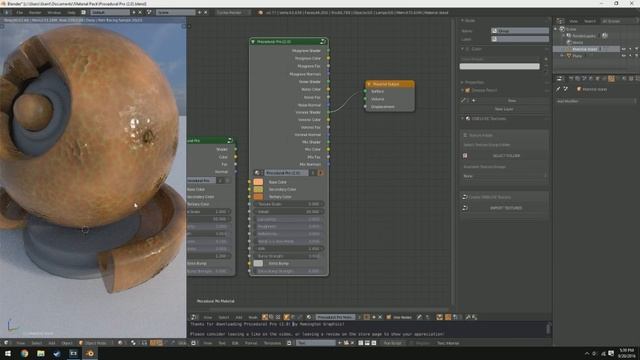640x360 pixels.
Task: Expand the Plane item in outliner
Action: pos(562,56)
